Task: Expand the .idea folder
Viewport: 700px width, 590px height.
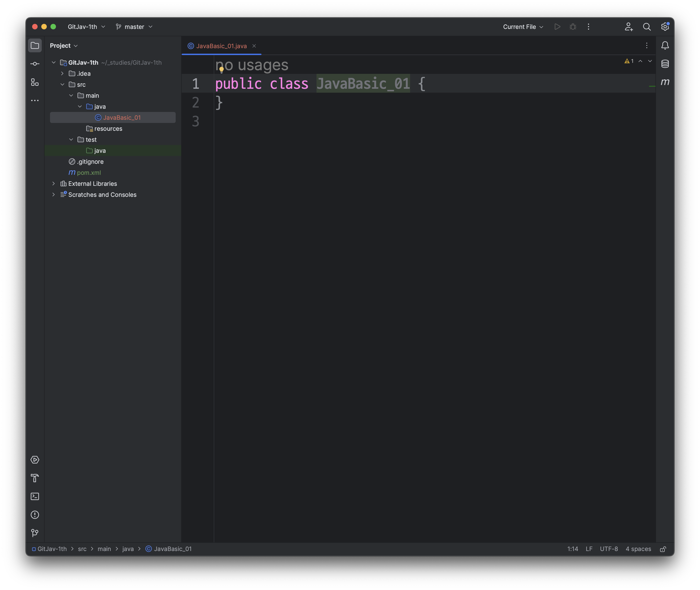Action: click(x=62, y=74)
